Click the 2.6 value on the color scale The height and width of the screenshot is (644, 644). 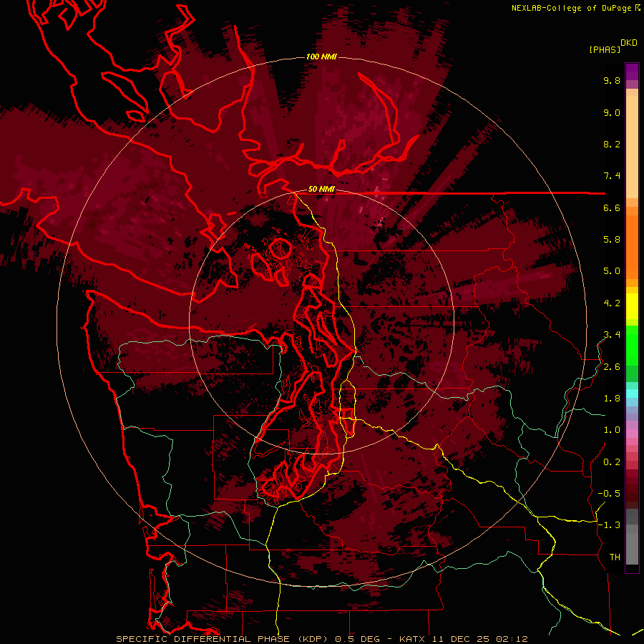(x=612, y=366)
